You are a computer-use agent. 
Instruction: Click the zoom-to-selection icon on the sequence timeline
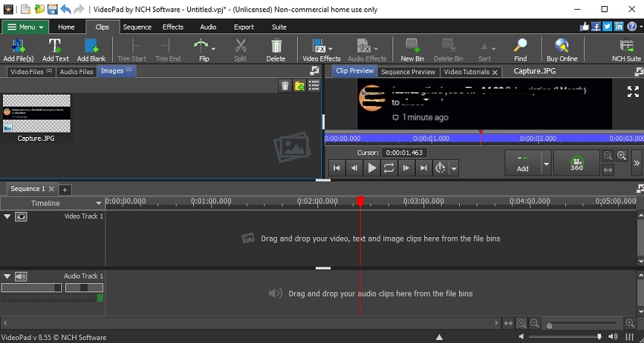point(521,323)
